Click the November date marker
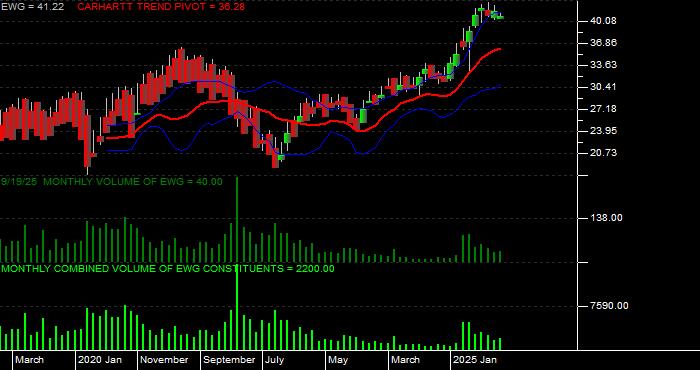Viewport: 700px width, 370px height. pyautogui.click(x=163, y=360)
